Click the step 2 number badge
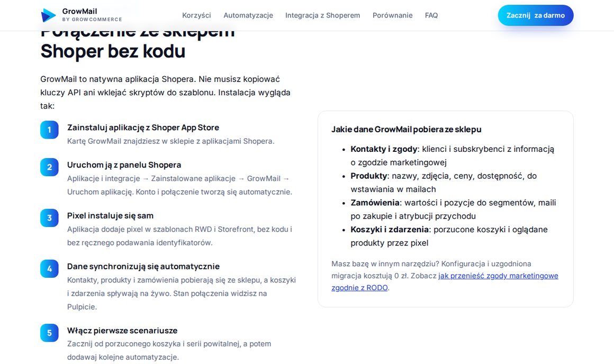This screenshot has width=614, height=364. [49, 167]
